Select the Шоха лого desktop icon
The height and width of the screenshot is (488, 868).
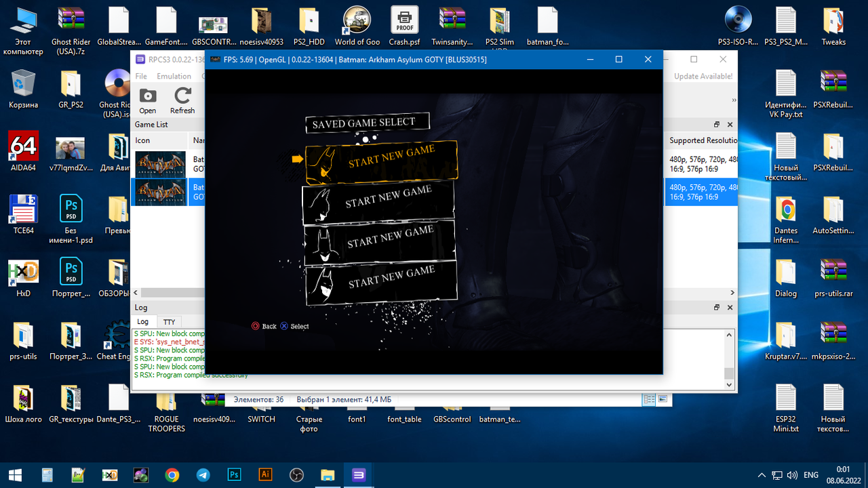click(x=23, y=403)
